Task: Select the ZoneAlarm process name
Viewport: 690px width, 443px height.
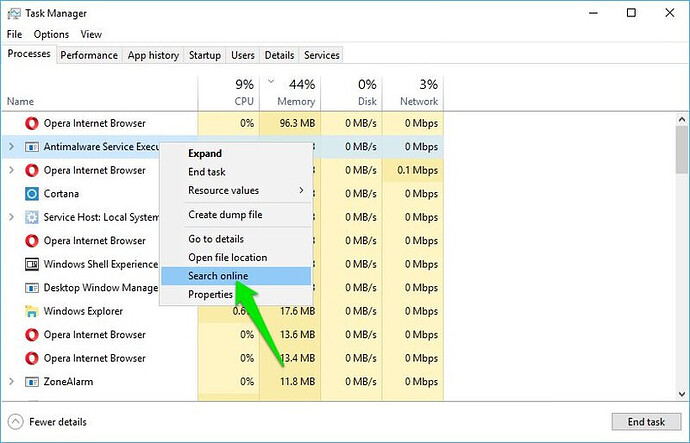Action: 68,381
